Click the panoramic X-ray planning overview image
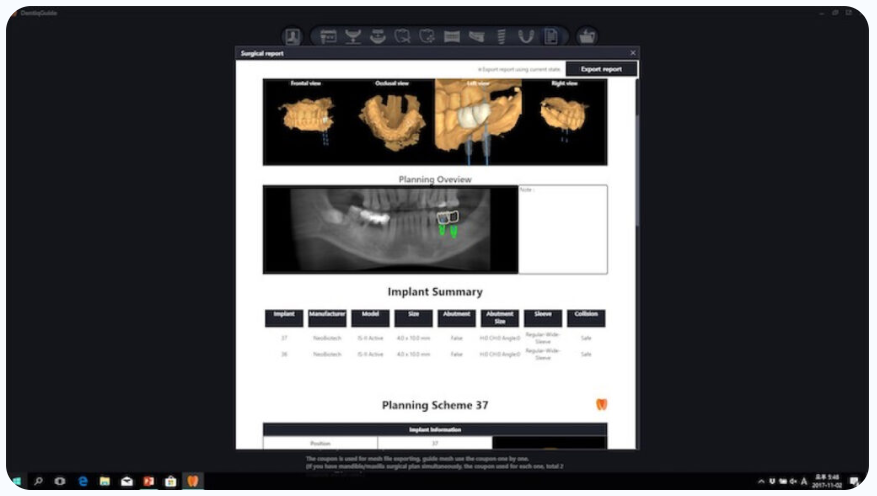Screen dimensions: 877x496 [390, 229]
